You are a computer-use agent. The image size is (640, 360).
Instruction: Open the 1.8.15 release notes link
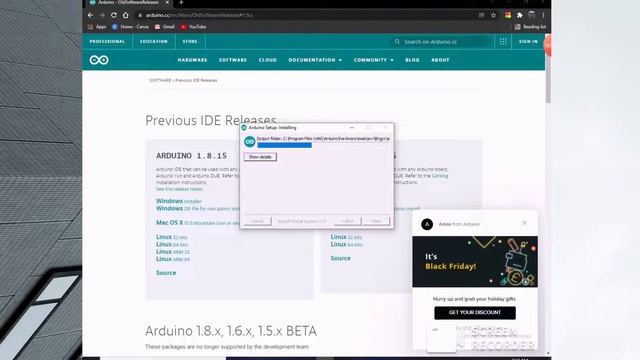click(179, 189)
